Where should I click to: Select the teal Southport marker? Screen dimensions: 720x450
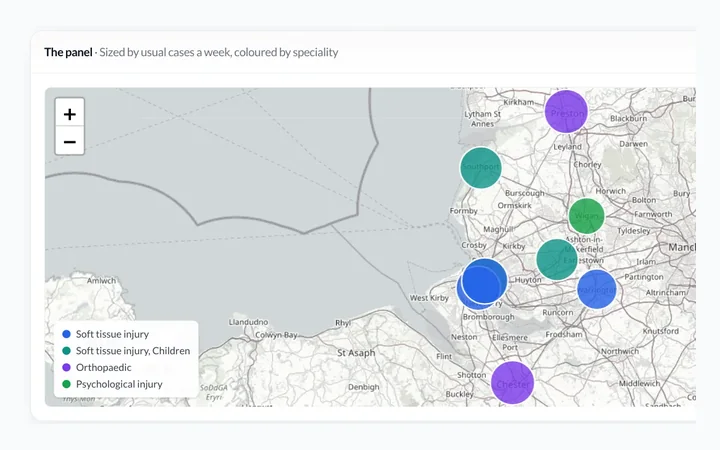[x=481, y=168]
